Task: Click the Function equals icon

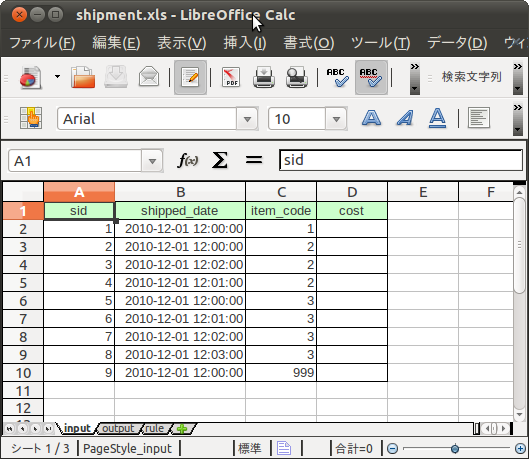Action: tap(254, 160)
